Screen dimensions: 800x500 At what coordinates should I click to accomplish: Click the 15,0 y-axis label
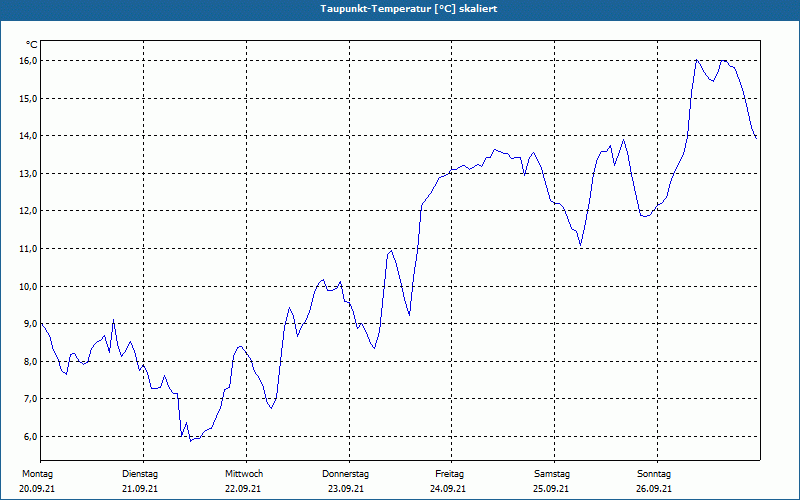29,98
